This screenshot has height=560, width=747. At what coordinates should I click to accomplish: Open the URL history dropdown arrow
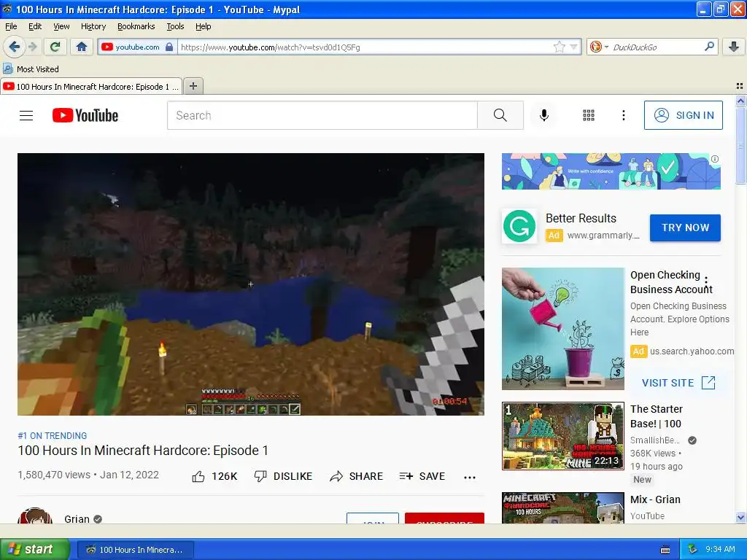574,47
